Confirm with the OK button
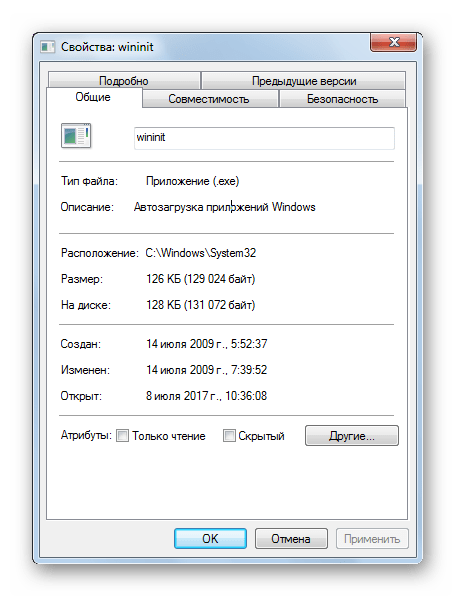This screenshot has width=456, height=597. (210, 538)
